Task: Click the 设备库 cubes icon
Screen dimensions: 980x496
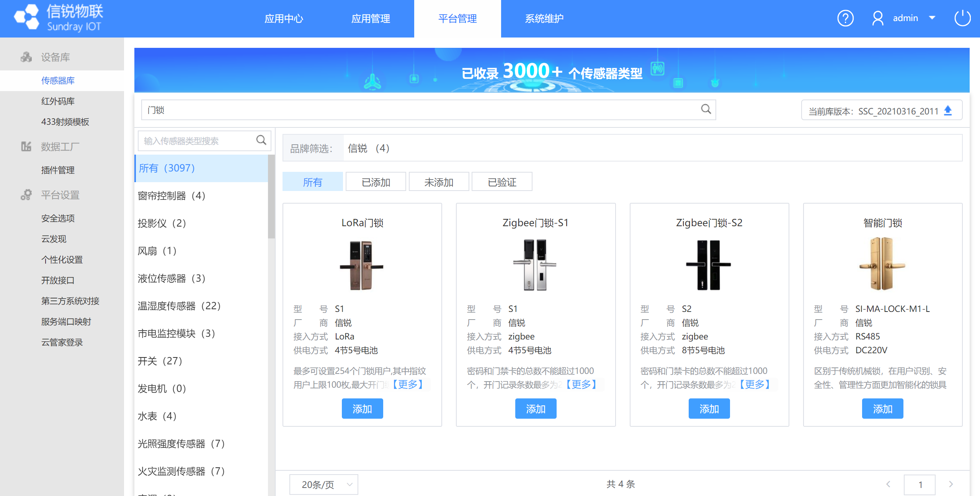Action: 26,57
